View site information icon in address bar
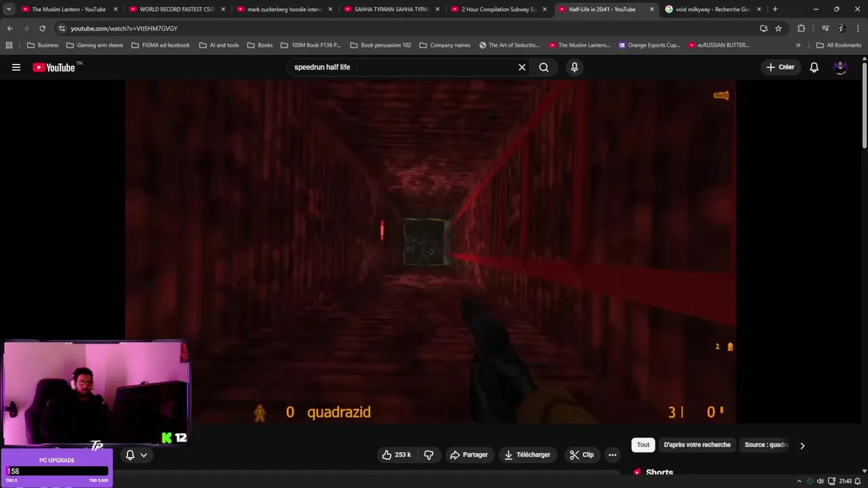 click(x=62, y=28)
